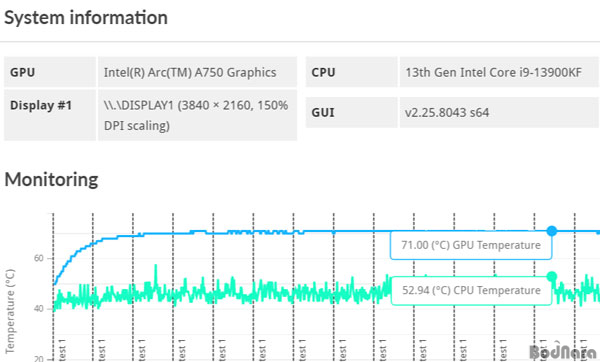Image resolution: width=600 pixels, height=362 pixels.
Task: Click the 'Monitoring' heading
Action: 51,179
